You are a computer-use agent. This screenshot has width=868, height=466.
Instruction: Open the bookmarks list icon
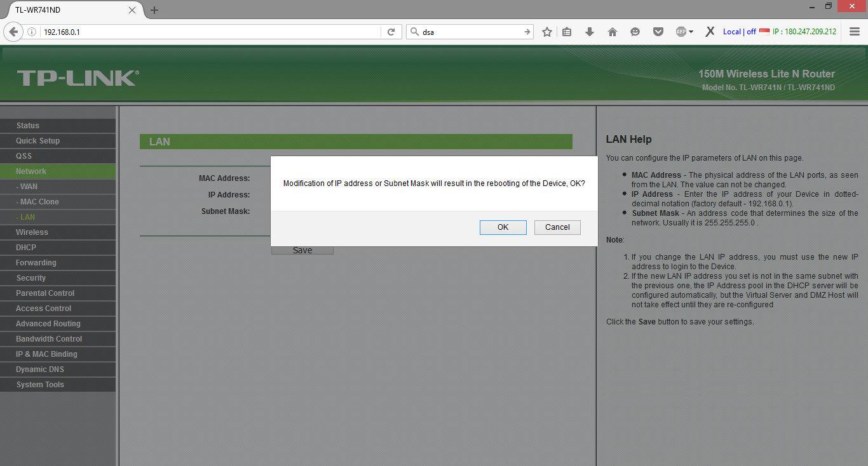[x=567, y=32]
